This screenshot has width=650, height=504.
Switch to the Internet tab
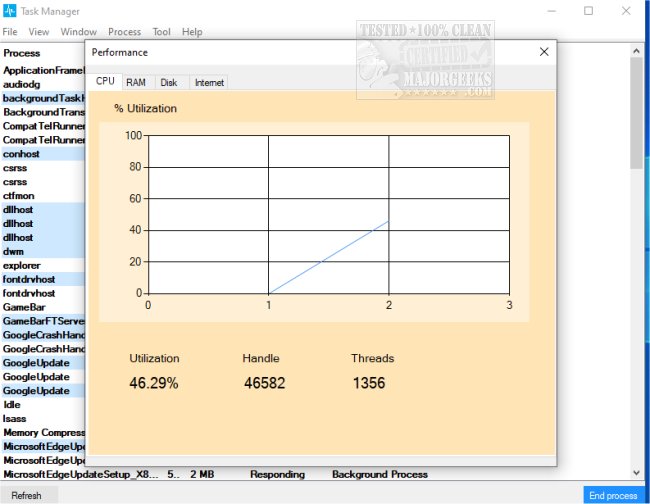(209, 82)
